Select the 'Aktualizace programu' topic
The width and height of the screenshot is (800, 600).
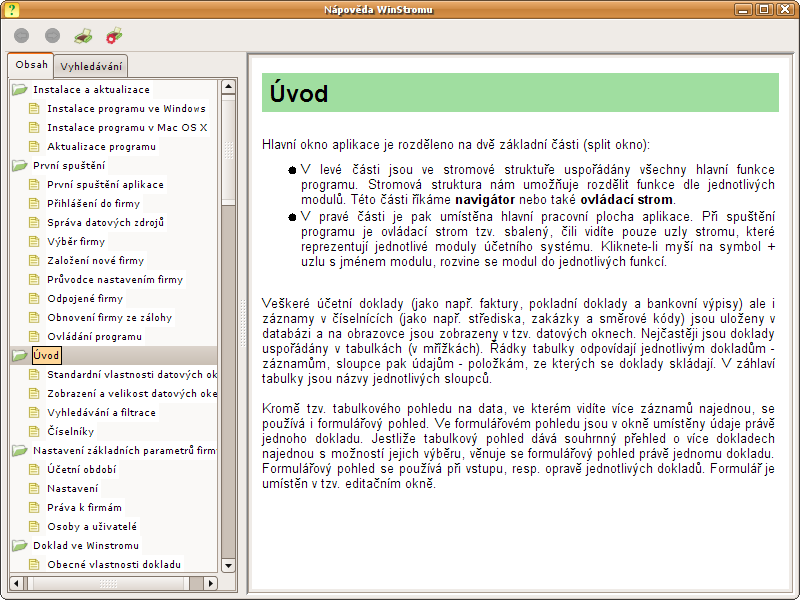click(x=102, y=147)
